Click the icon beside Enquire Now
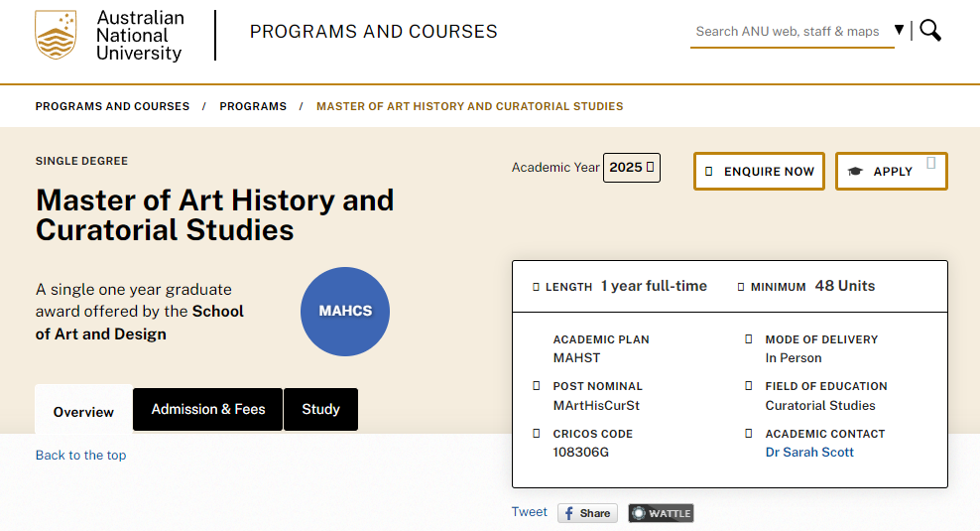The image size is (980, 531). 708,172
